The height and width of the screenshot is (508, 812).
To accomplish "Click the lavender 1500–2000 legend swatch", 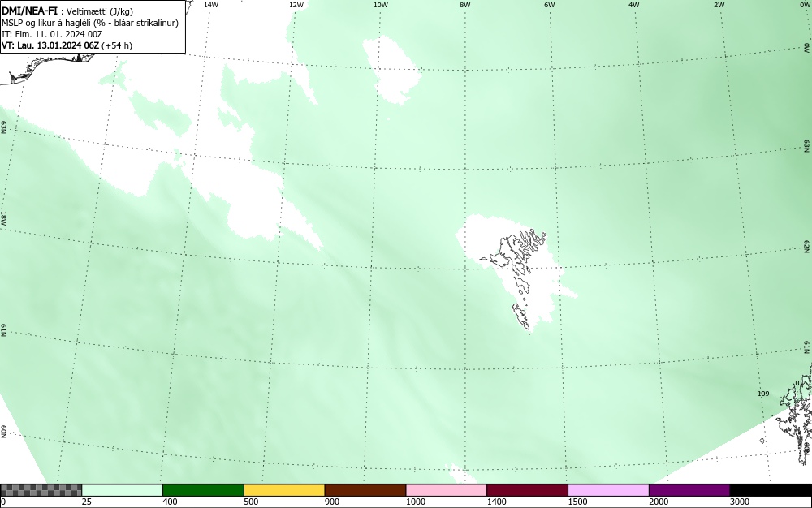I will coord(608,490).
